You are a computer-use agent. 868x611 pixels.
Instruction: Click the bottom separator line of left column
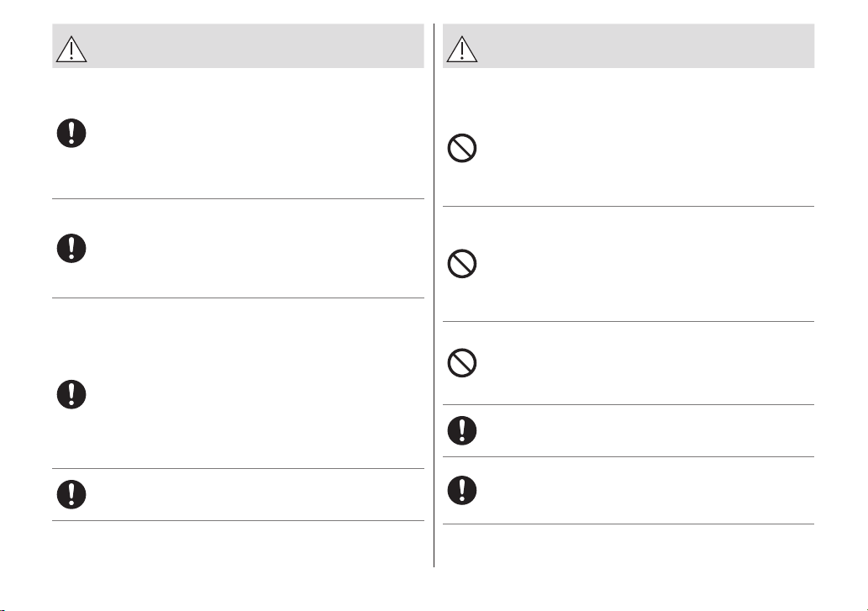pos(238,521)
